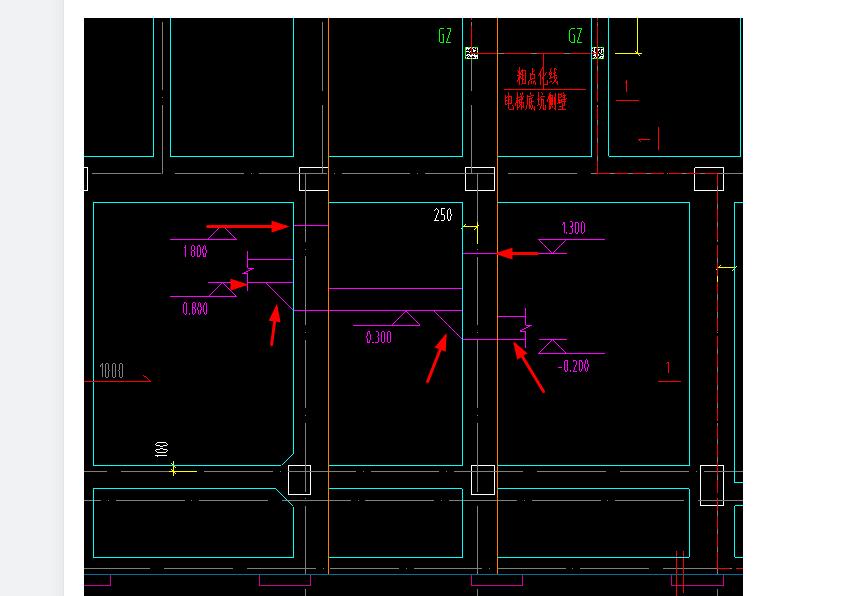Select the red text above 电梯底坑侧壁
Image resolution: width=848 pixels, height=596 pixels.
coord(537,76)
